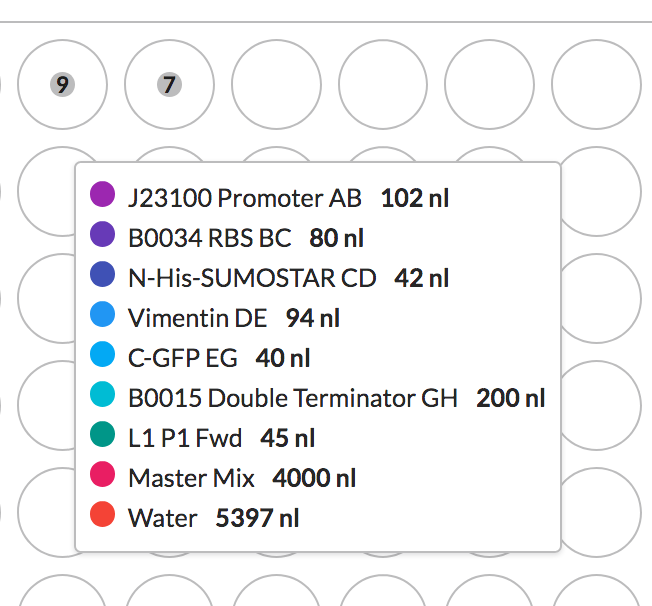This screenshot has height=606, width=652.
Task: Click the C-GFP EG color dot
Action: (x=103, y=357)
